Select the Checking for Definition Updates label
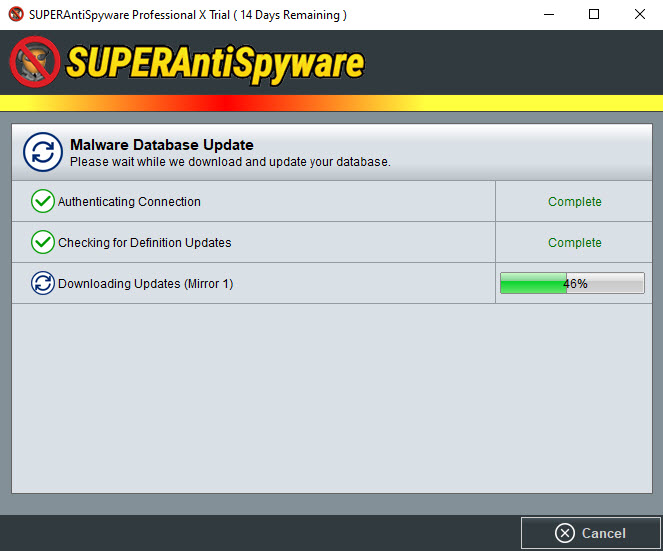Image resolution: width=663 pixels, height=551 pixels. [x=145, y=243]
